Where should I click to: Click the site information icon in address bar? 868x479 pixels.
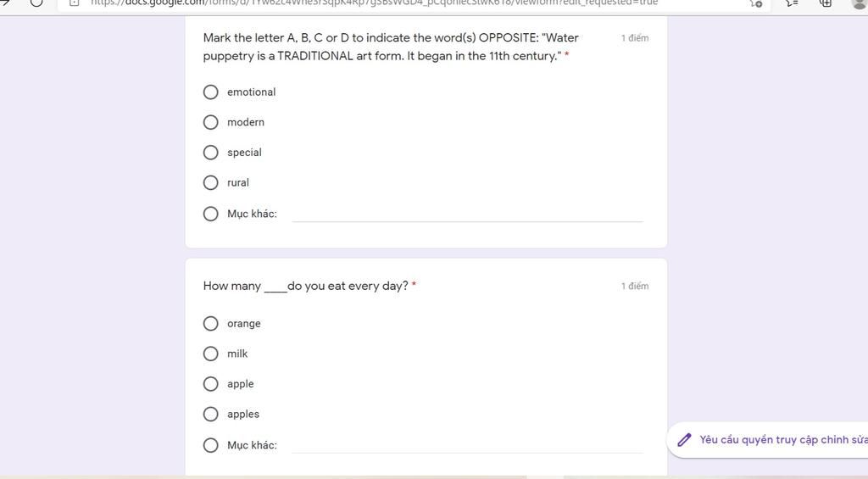point(75,3)
